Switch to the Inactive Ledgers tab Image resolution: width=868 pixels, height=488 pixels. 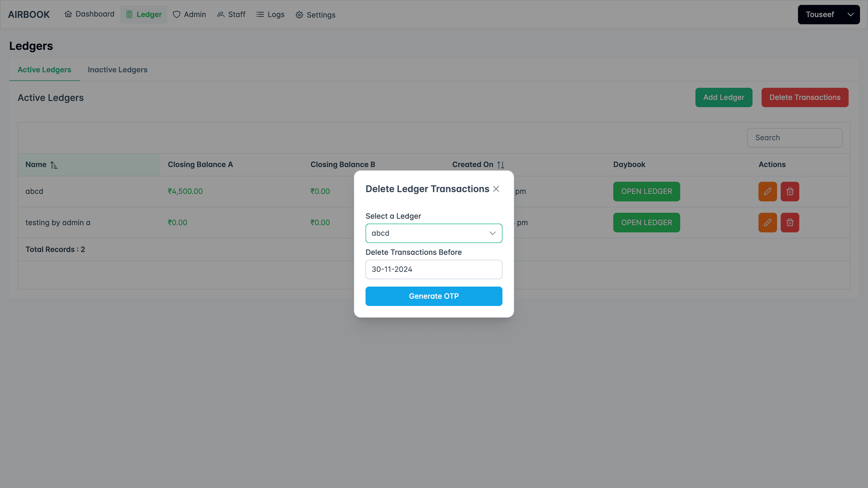pyautogui.click(x=117, y=70)
